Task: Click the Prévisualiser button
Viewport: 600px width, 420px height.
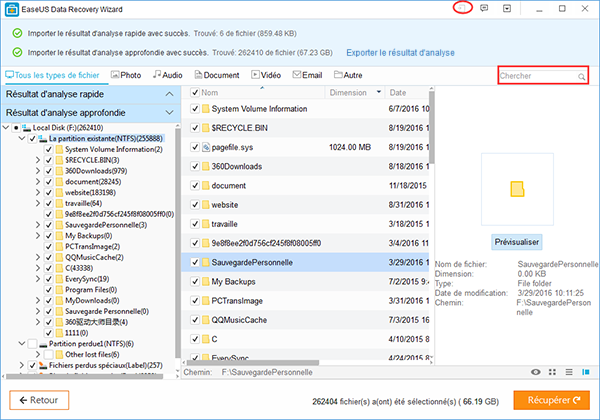Action: [517, 242]
